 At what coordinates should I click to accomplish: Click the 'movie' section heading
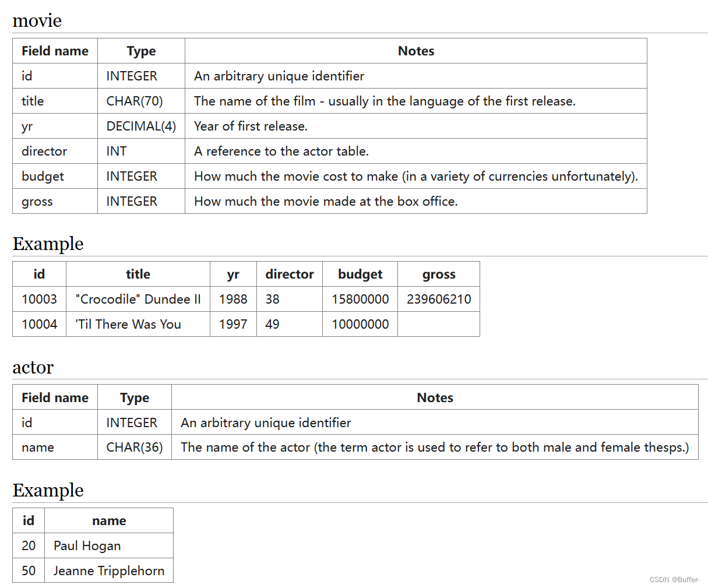tap(37, 20)
